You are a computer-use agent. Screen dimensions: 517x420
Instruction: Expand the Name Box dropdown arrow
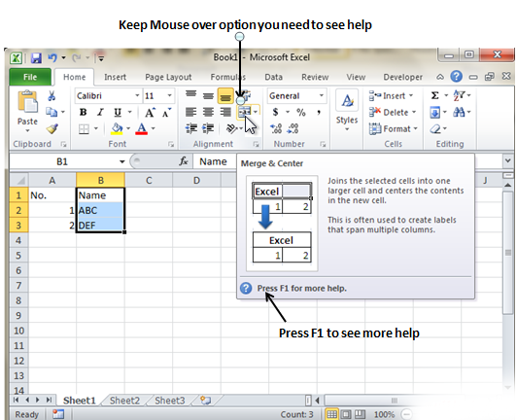[x=122, y=161]
